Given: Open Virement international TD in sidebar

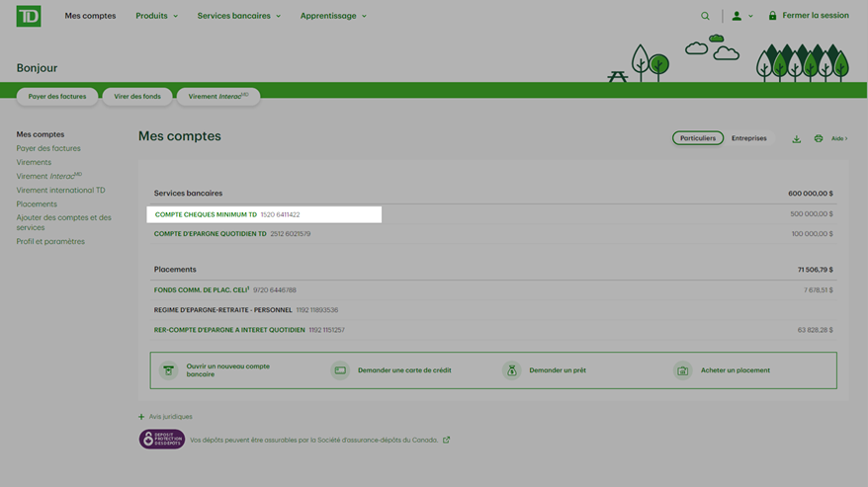Looking at the screenshot, I should point(60,190).
